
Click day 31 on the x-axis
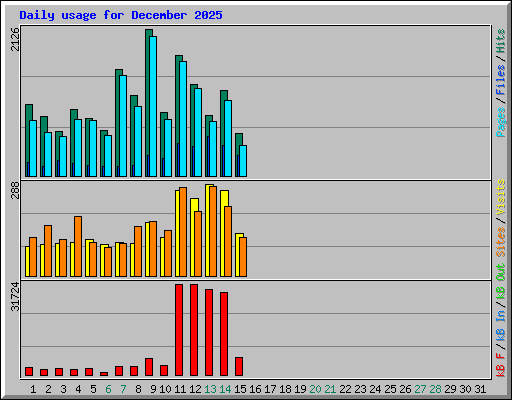click(x=480, y=389)
